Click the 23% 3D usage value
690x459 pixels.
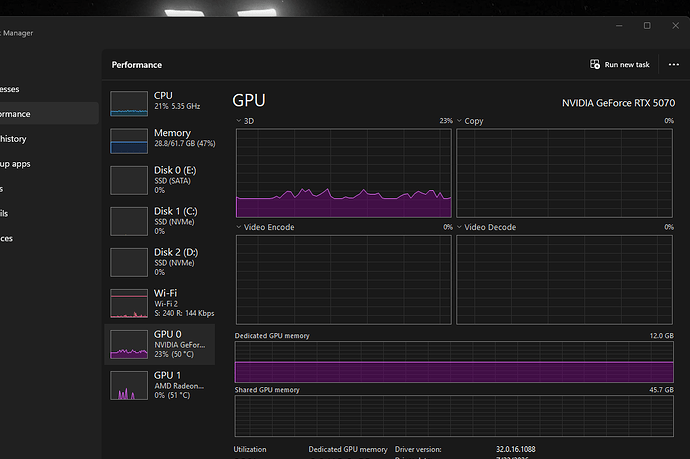[x=446, y=121]
